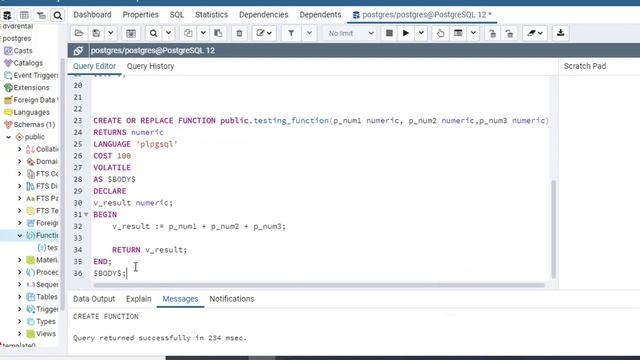Screen dimensions: 640x360
Task: Expand the Views tree node
Action: click(x=20, y=334)
